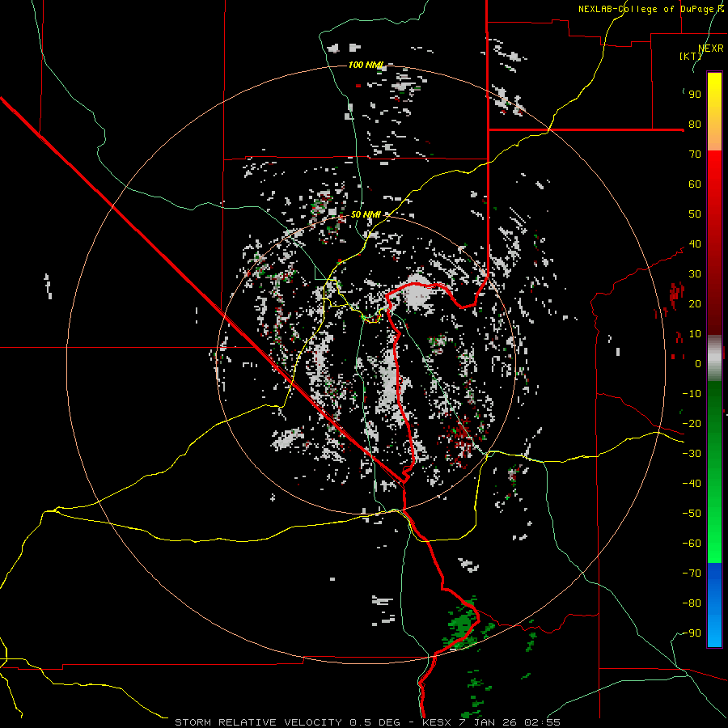Screen dimensions: 728x728
Task: Click the "KESX 7 JAN 26 02:55" timestamp text
Action: point(491,722)
